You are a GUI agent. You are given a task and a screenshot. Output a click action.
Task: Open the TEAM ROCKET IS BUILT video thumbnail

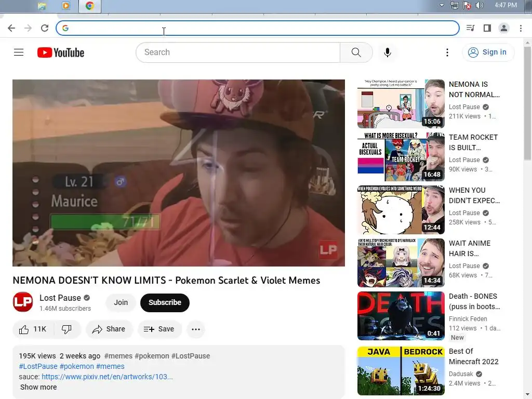pyautogui.click(x=401, y=157)
